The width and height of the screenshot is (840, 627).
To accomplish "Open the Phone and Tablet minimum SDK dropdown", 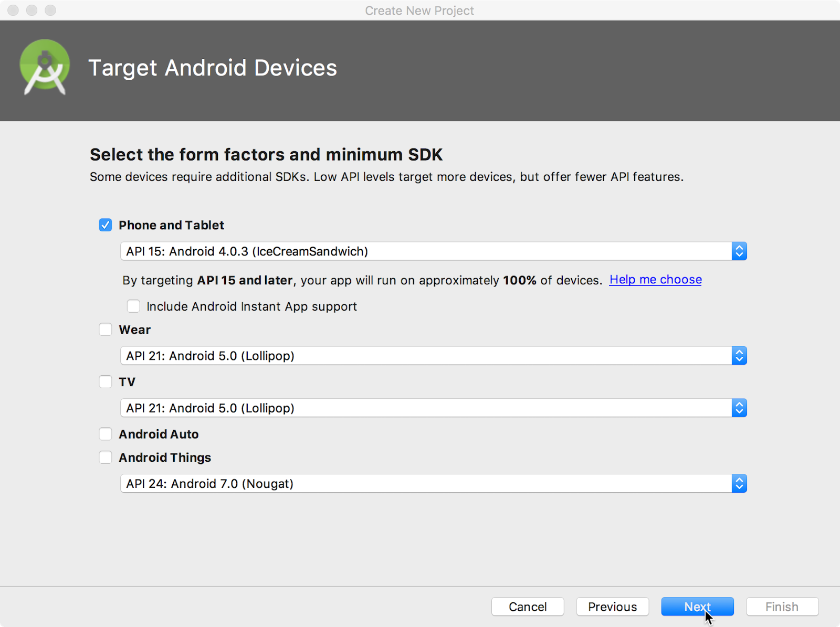I will tap(433, 251).
